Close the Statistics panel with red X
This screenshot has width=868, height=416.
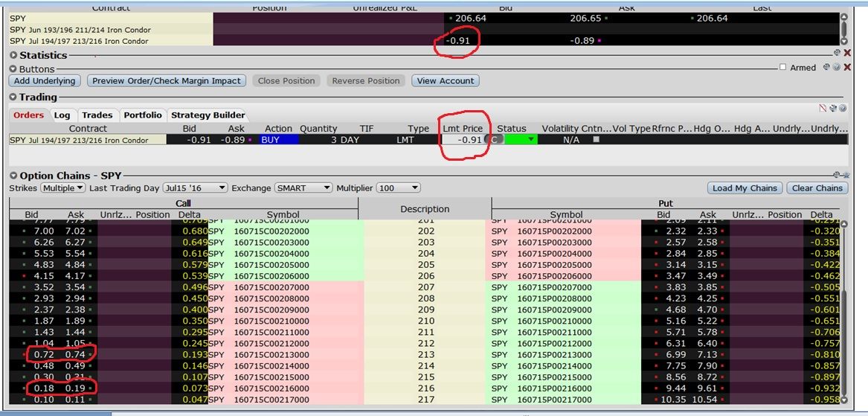click(x=847, y=53)
